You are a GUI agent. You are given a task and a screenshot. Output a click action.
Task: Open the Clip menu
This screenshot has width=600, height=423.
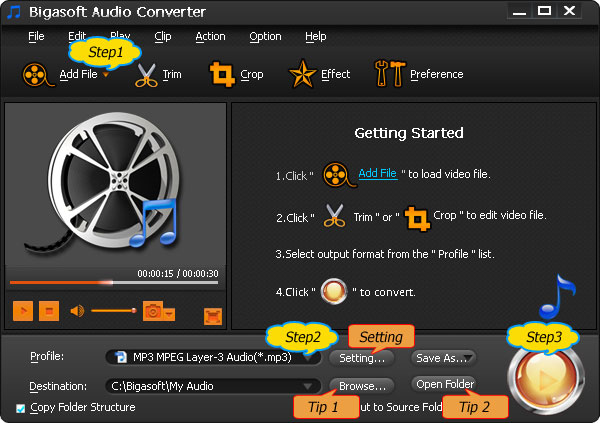[163, 36]
